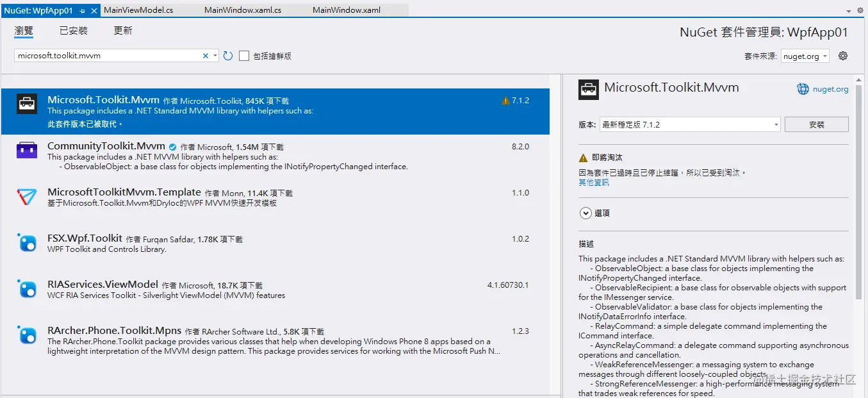Switch to the 已安裝 tab
Screen dimensions: 868x398
(74, 30)
